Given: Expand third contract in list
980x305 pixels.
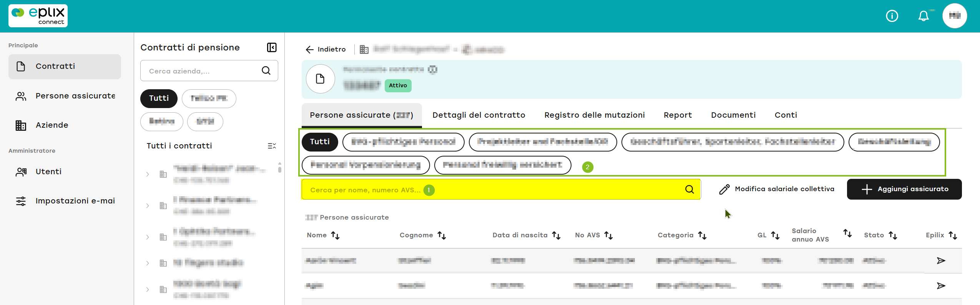Looking at the screenshot, I should pyautogui.click(x=148, y=237).
